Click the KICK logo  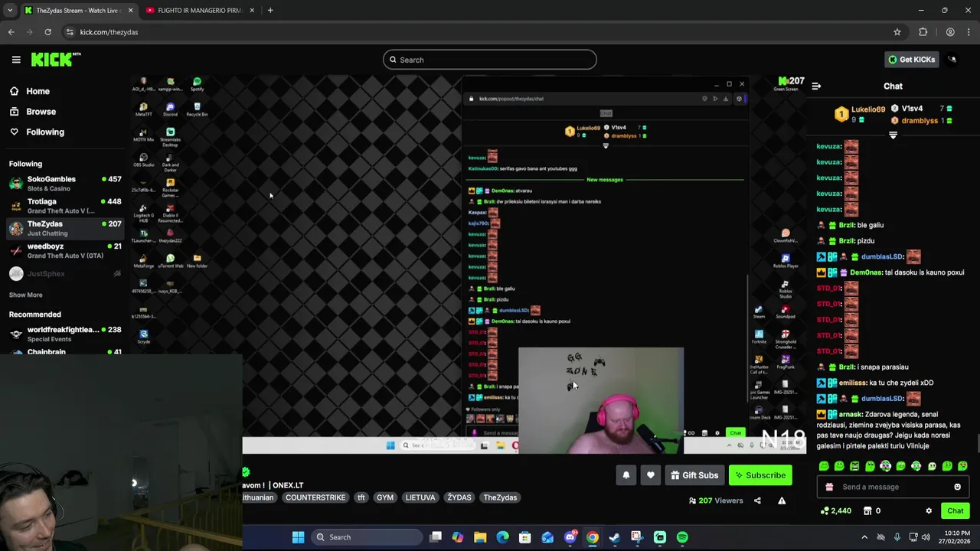56,59
